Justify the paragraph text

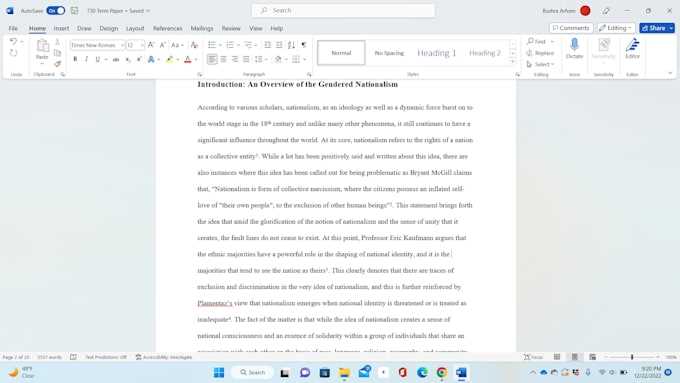coord(246,59)
